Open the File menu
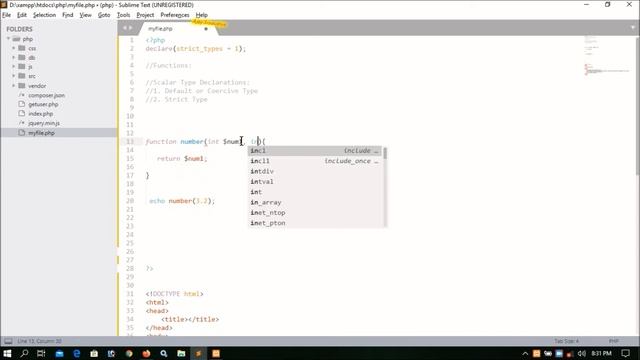The width and height of the screenshot is (640, 360). [x=7, y=15]
